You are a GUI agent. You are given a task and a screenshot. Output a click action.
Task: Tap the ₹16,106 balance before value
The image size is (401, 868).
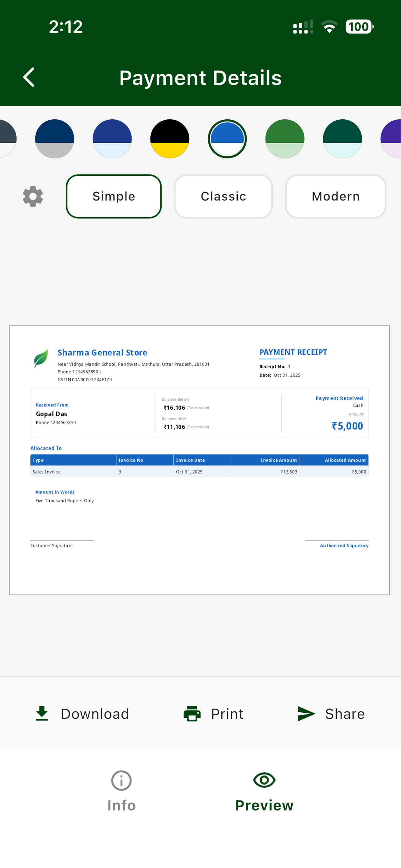(x=174, y=408)
